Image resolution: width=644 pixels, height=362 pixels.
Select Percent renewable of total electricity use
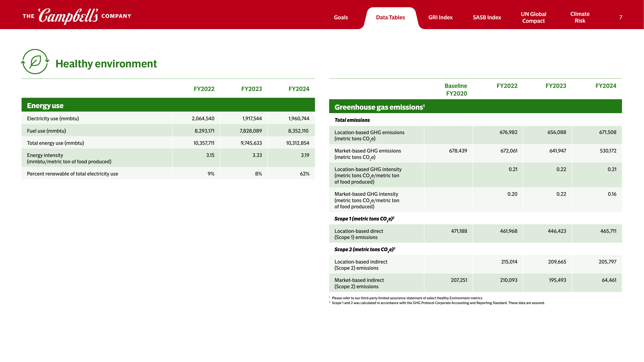(72, 174)
